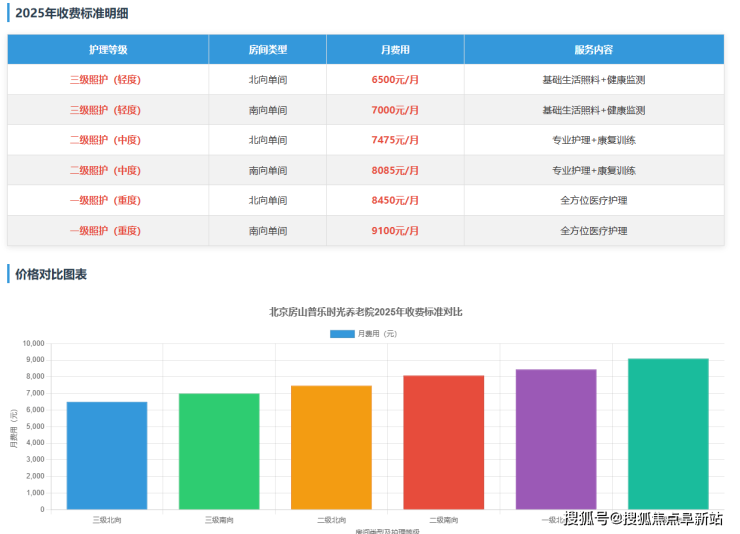Select the 7475元/月 price in the table
Screen dimensions: 740x534
[x=395, y=140]
